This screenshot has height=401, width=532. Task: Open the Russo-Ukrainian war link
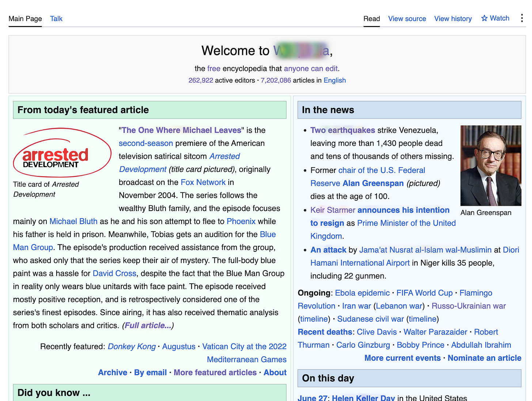pos(469,306)
